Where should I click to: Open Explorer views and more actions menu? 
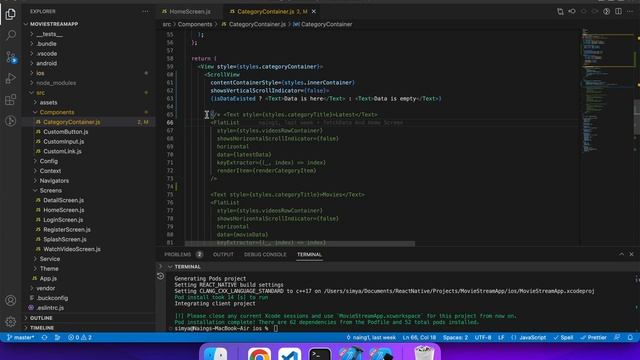click(145, 11)
